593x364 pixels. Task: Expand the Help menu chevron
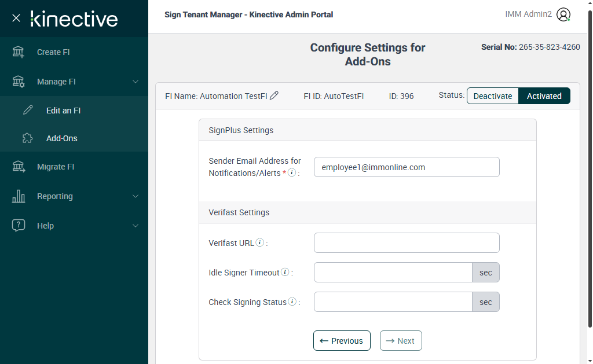pyautogui.click(x=136, y=226)
